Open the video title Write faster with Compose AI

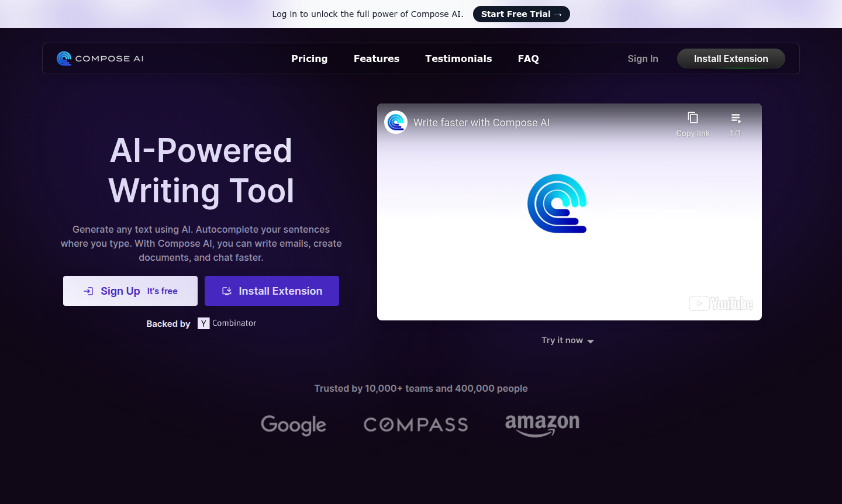481,123
